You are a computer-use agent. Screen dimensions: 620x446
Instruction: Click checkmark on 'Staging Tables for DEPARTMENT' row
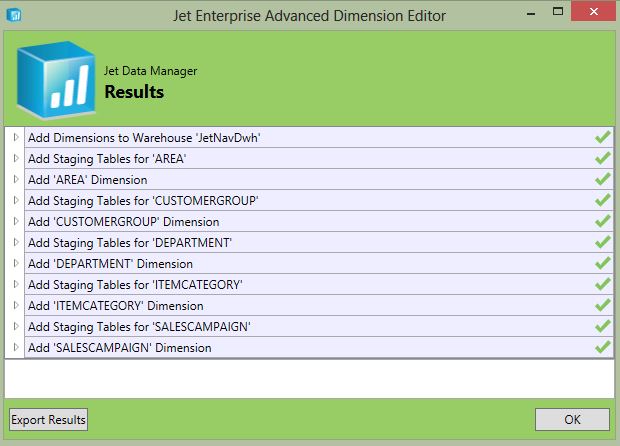click(x=603, y=242)
